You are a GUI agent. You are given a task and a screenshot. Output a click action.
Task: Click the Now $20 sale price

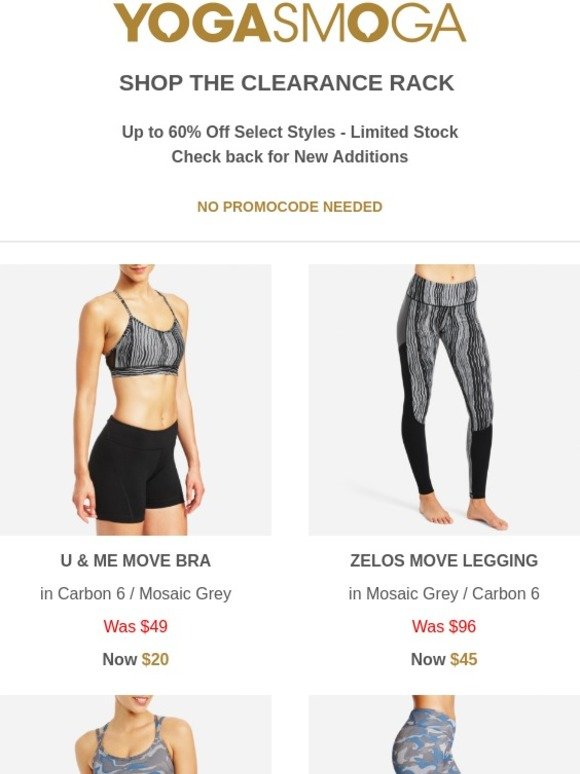tap(136, 659)
